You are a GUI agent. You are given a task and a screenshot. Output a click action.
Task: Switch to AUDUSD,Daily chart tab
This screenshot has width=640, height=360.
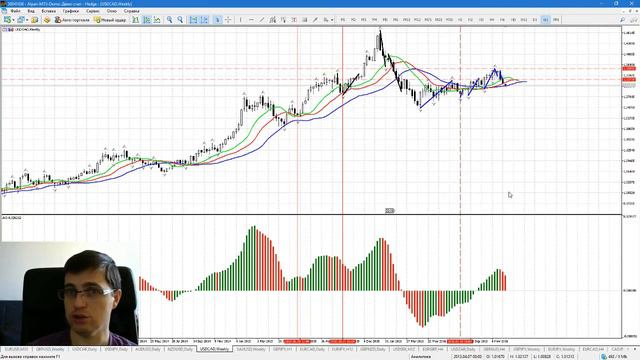click(147, 349)
